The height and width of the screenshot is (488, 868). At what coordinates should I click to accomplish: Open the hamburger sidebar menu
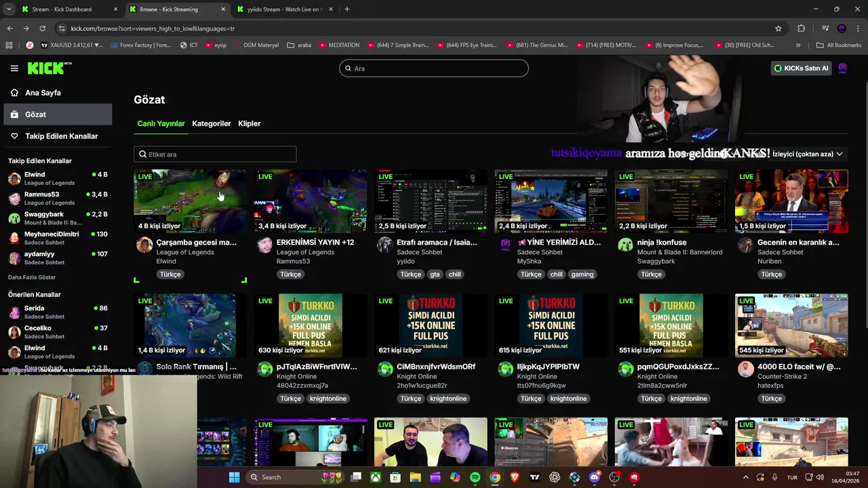14,68
